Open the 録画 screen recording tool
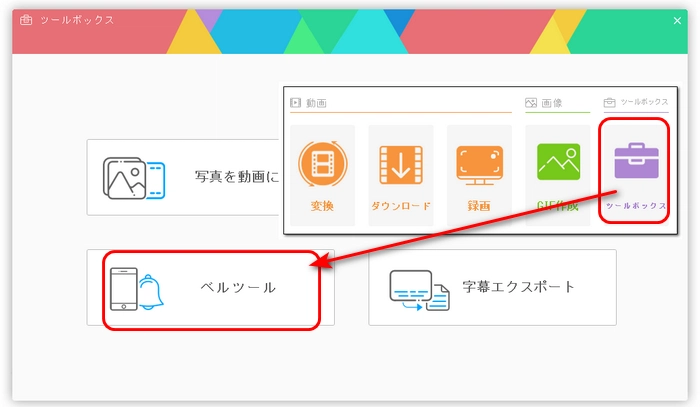 point(479,175)
